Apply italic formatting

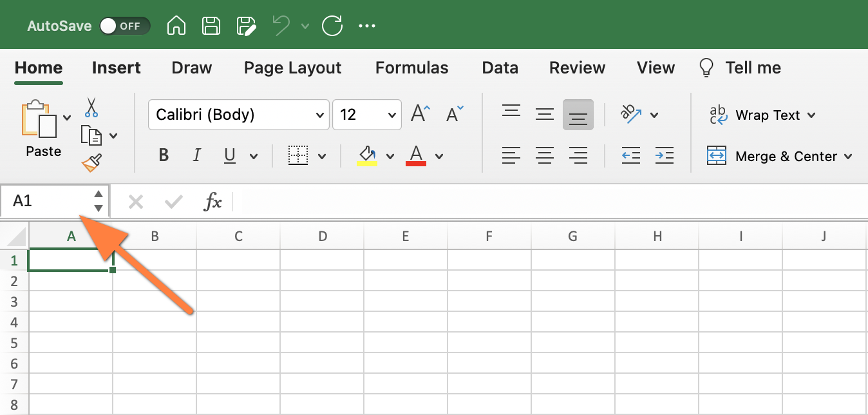196,155
